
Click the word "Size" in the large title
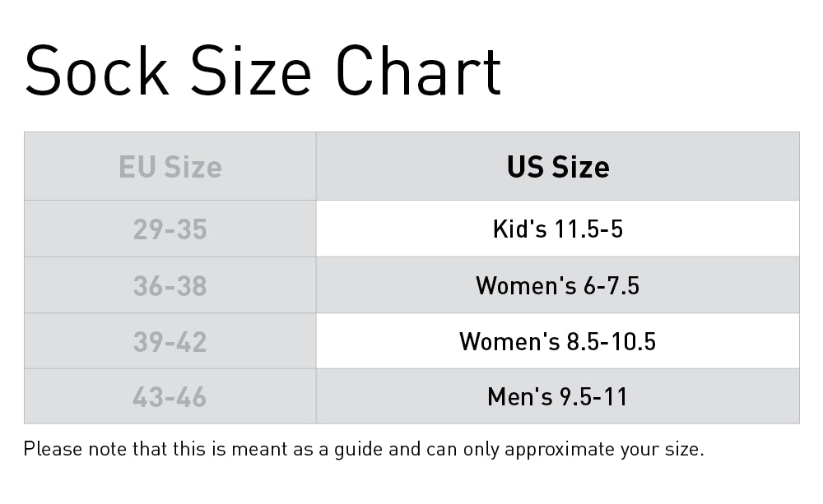click(252, 71)
